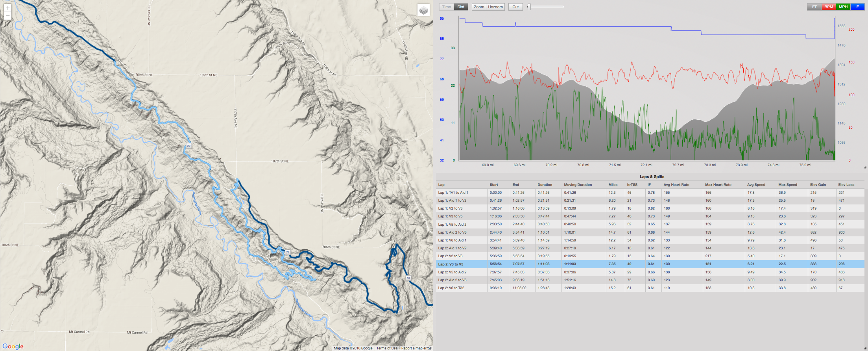
Task: Click the Duration column header
Action: click(545, 185)
